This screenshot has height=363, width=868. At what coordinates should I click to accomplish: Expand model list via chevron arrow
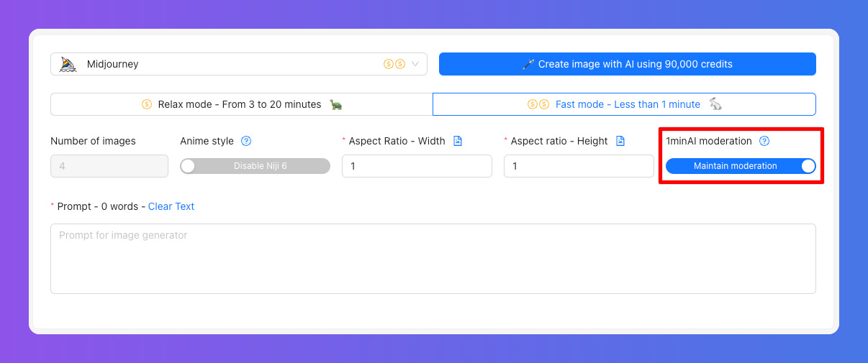click(x=415, y=64)
